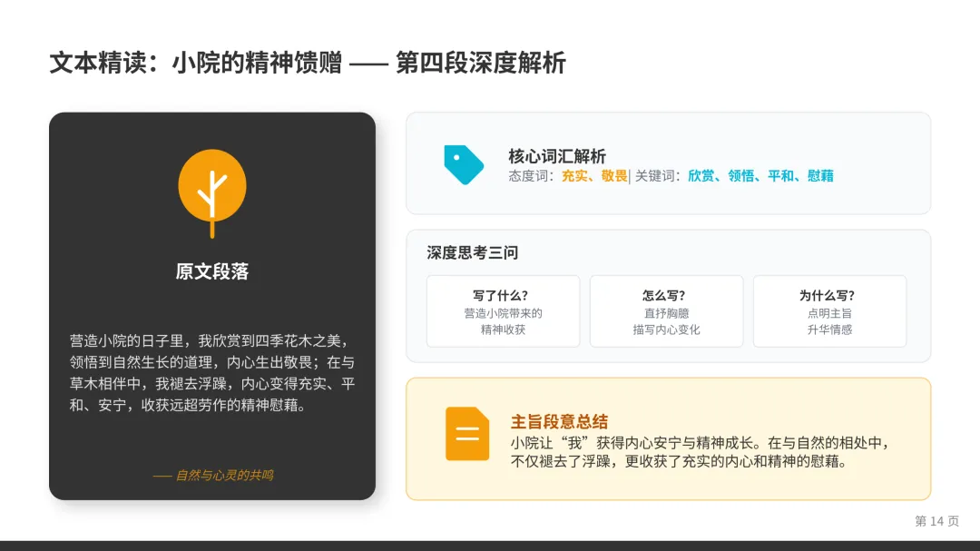Switch to the 深度思考三问 section

(470, 251)
